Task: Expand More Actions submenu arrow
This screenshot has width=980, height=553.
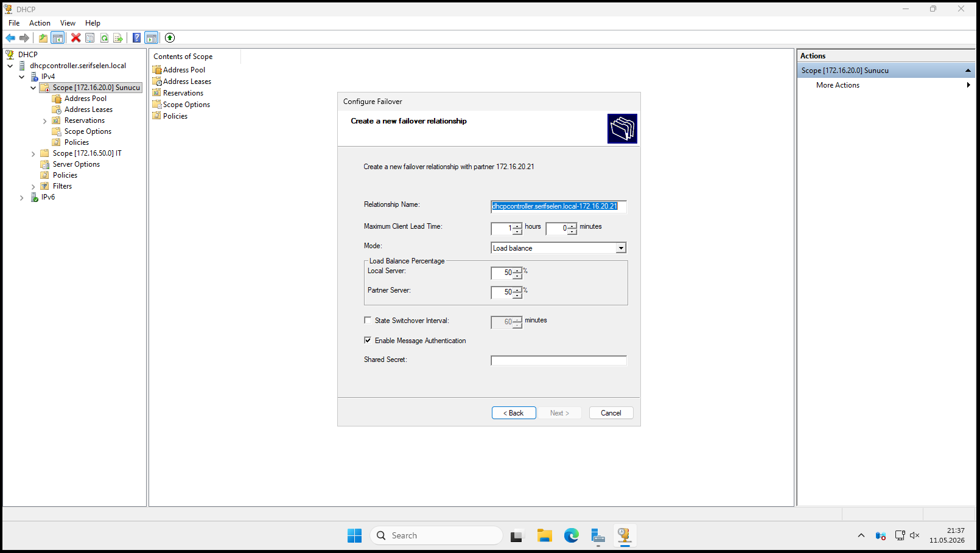Action: [968, 85]
